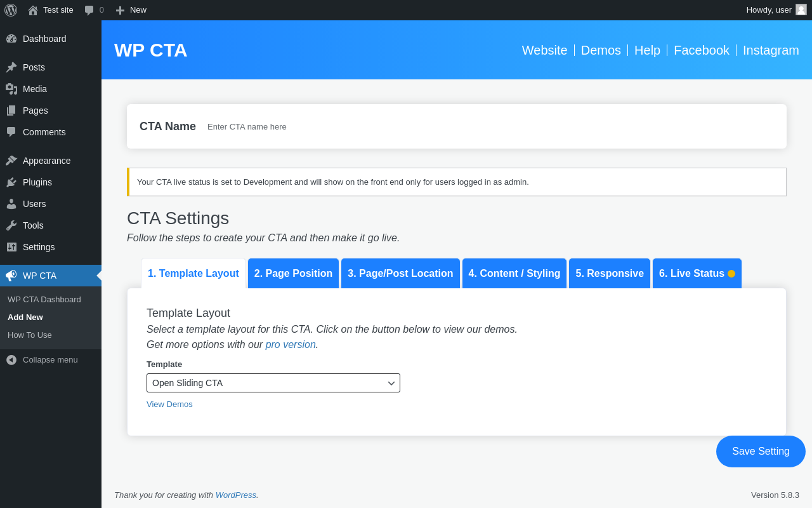812x508 pixels.
Task: Click the Help header link
Action: [647, 50]
